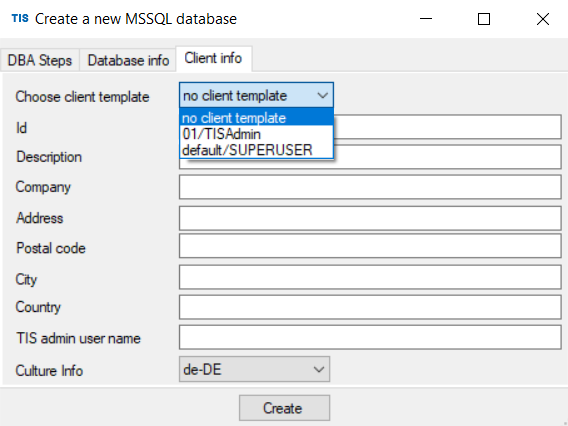Click inside the City field
568x426 pixels.
(x=370, y=277)
